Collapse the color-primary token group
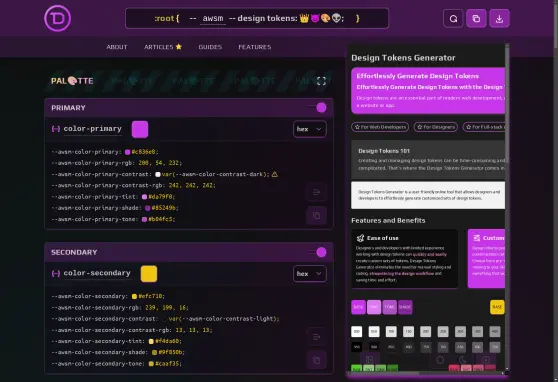Image resolution: width=558 pixels, height=382 pixels. pyautogui.click(x=56, y=129)
